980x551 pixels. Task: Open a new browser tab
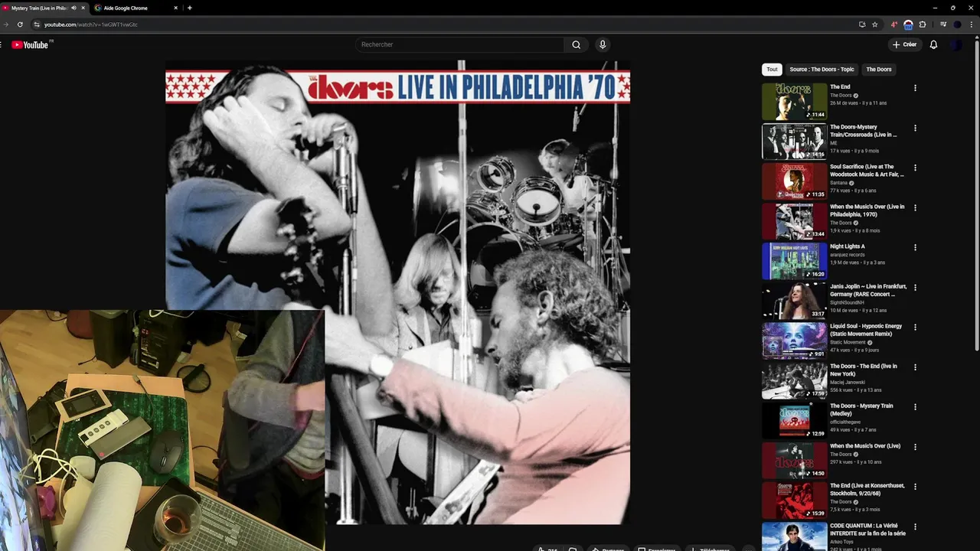tap(190, 8)
